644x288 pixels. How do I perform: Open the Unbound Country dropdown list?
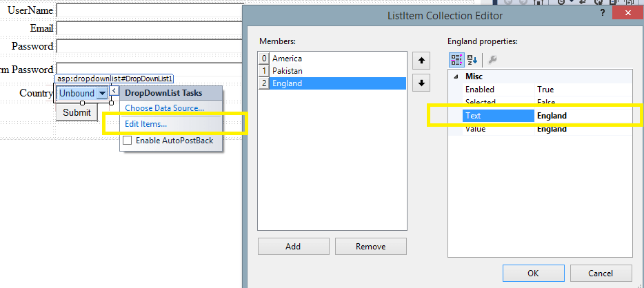[101, 93]
